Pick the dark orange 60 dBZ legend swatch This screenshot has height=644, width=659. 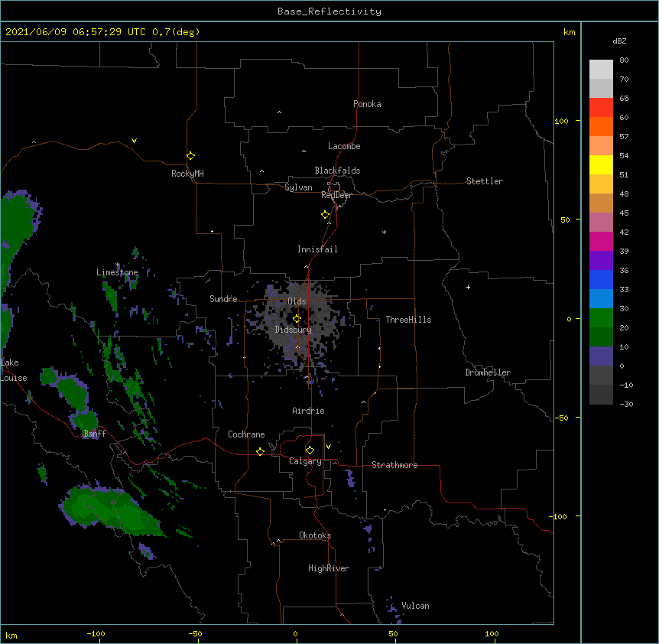pos(601,126)
